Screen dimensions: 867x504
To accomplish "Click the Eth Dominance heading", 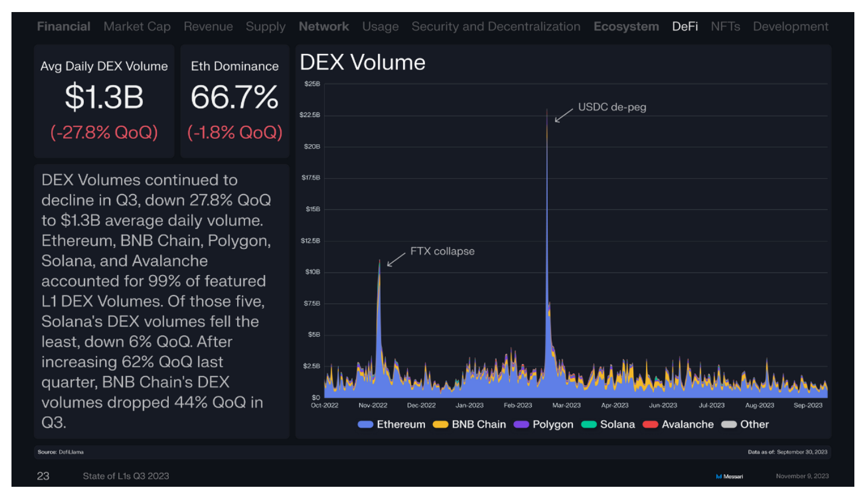I will pyautogui.click(x=235, y=67).
